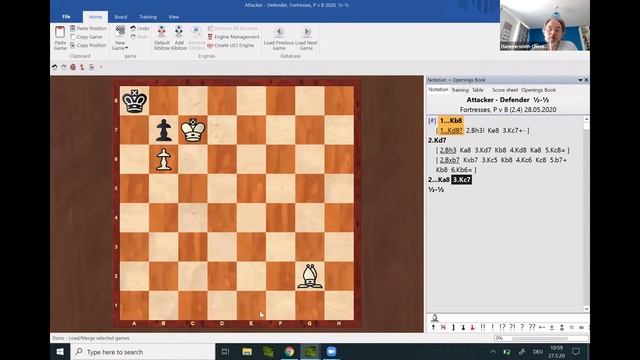640x360 pixels.
Task: Click the white bishop on g2
Action: pos(310,276)
